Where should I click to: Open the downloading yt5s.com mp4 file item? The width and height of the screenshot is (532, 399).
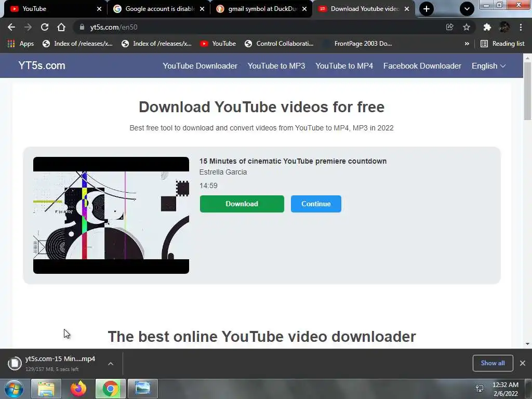(x=60, y=363)
